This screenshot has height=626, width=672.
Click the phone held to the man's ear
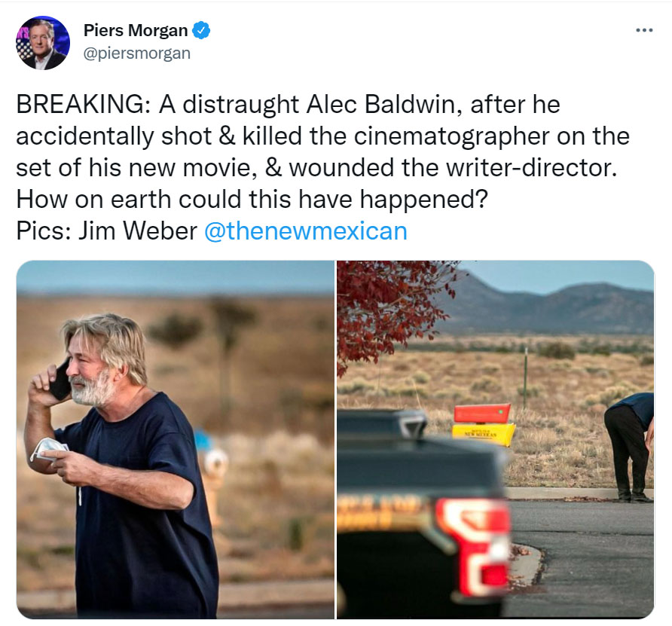(60, 380)
